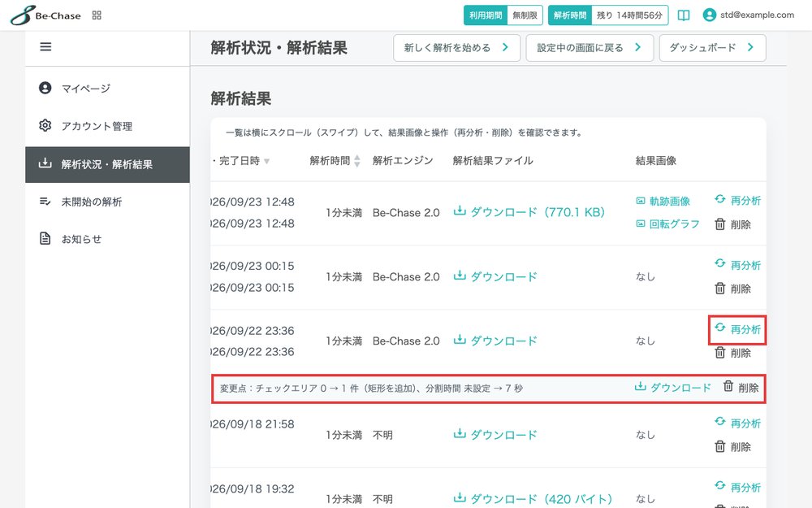Click download icon in the 770.1 KB row
Image resolution: width=812 pixels, height=508 pixels.
pos(460,211)
